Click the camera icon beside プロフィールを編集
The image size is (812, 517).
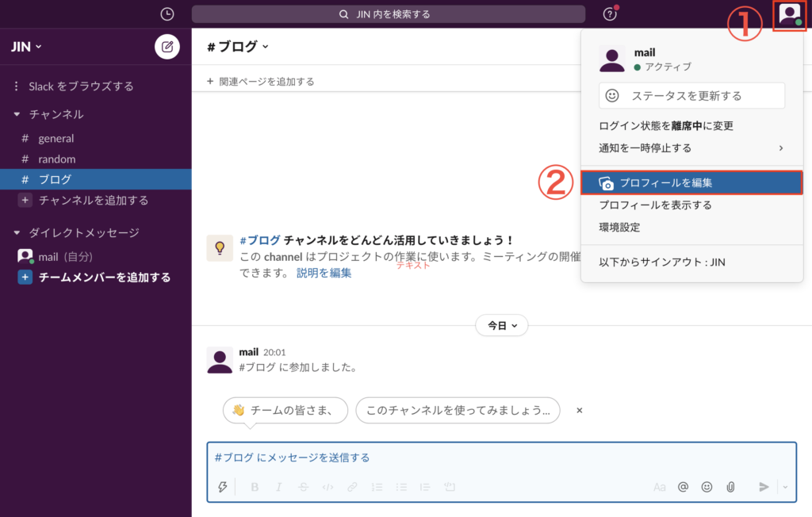point(606,183)
